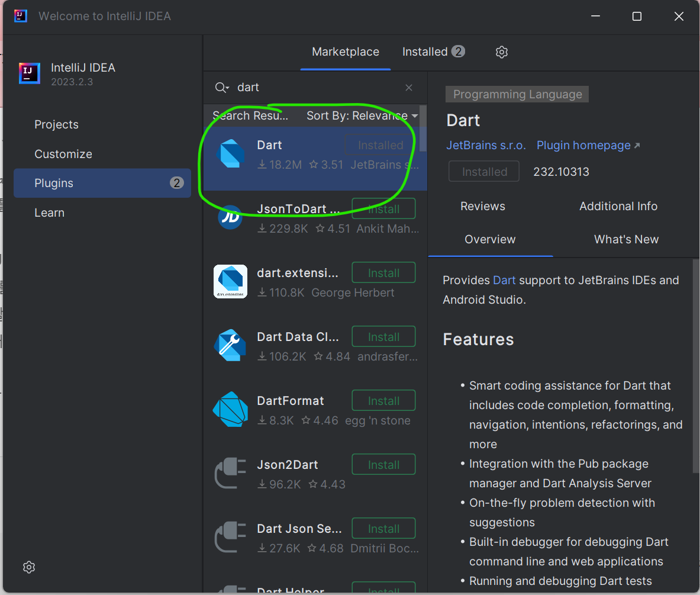Open plugin settings gear beside Installed tab
Image resolution: width=700 pixels, height=595 pixels.
[501, 52]
